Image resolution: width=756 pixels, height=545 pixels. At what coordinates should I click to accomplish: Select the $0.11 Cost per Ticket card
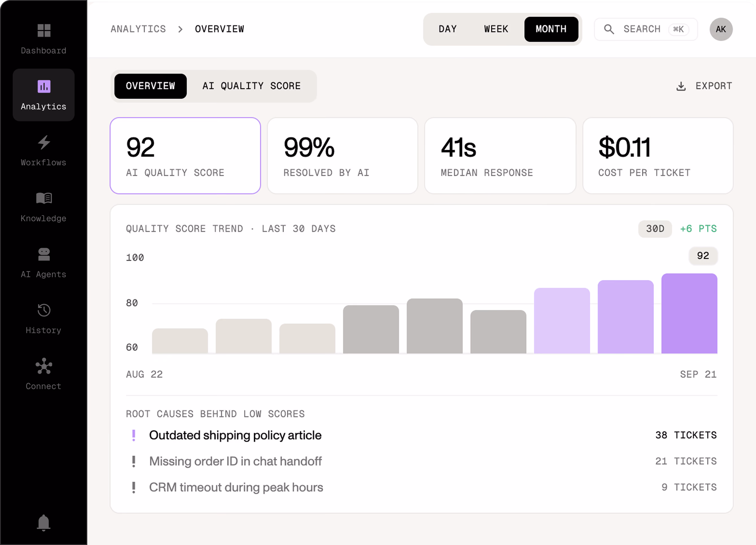(x=658, y=156)
